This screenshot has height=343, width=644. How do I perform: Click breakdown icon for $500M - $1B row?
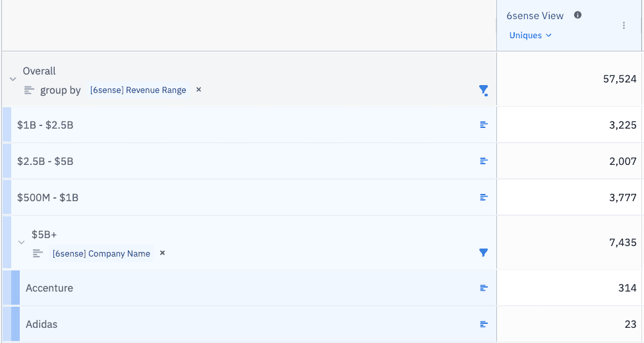point(484,197)
